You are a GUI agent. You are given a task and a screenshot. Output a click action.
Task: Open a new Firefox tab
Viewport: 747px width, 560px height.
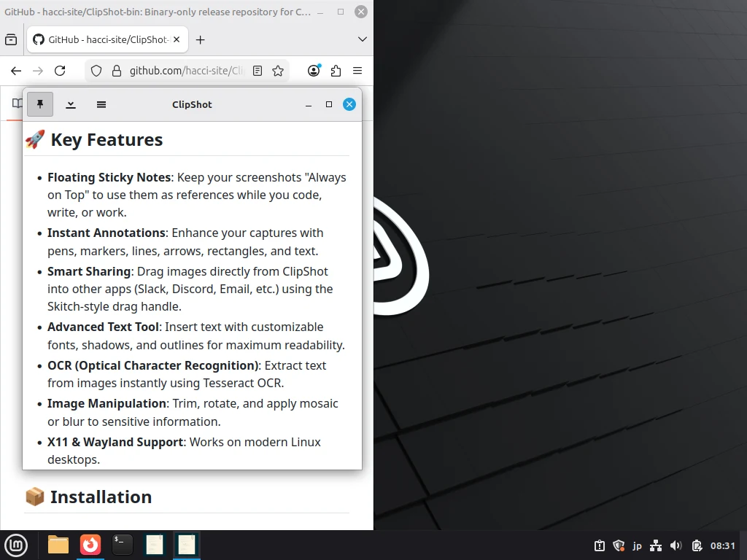click(201, 40)
